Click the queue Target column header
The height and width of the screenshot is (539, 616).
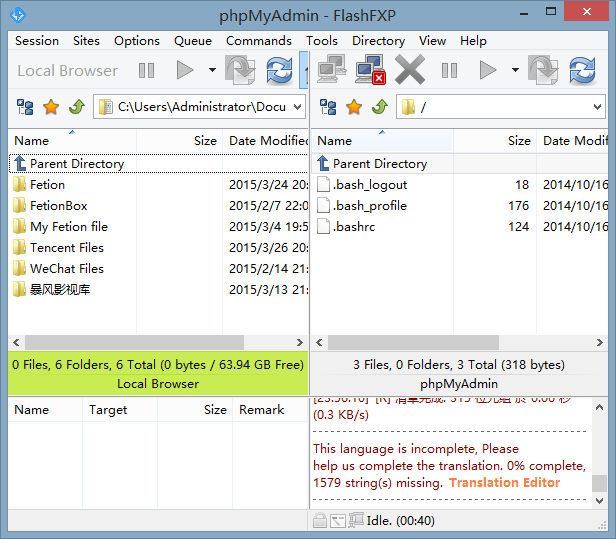click(120, 410)
